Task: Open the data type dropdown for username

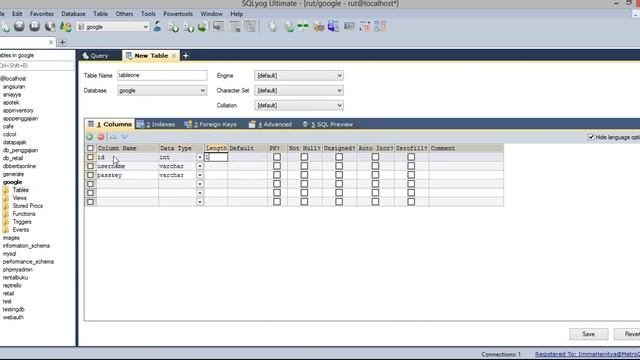Action: (200, 166)
